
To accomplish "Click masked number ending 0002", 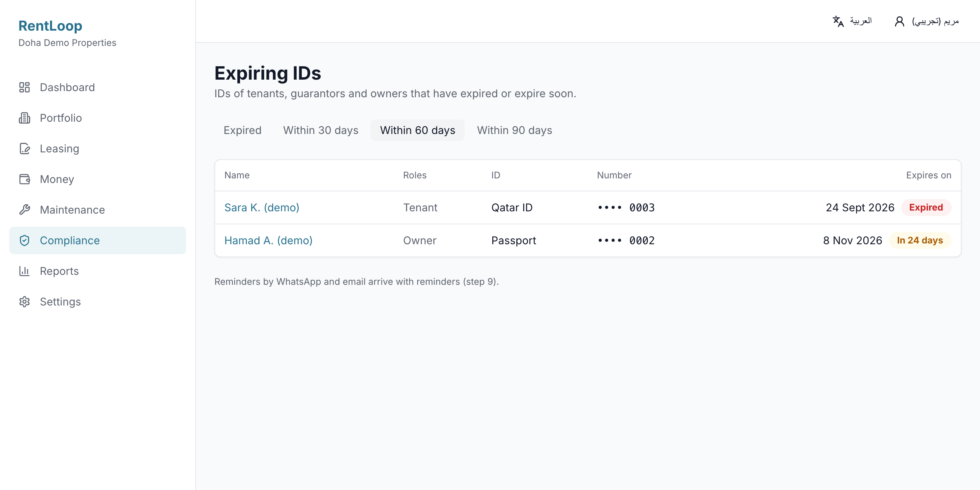I will coord(626,240).
